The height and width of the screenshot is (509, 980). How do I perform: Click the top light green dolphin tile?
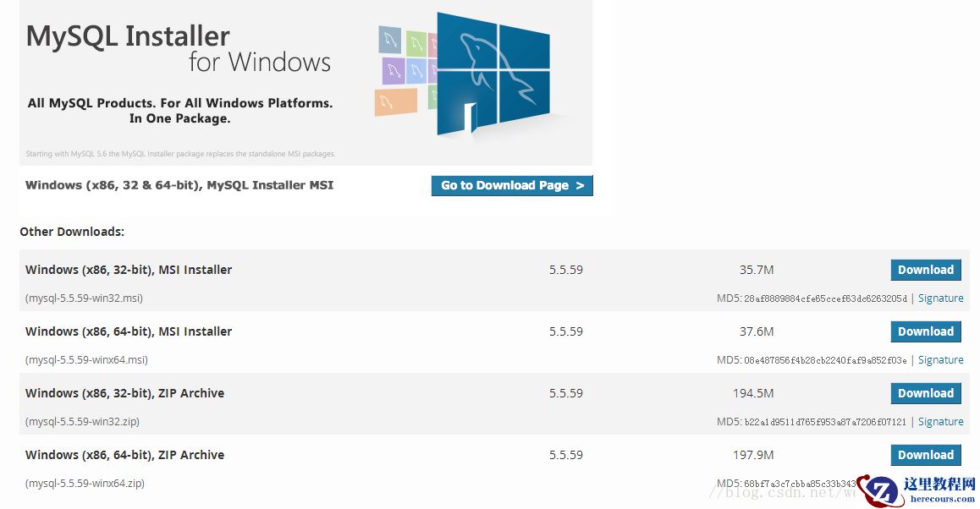[x=416, y=42]
